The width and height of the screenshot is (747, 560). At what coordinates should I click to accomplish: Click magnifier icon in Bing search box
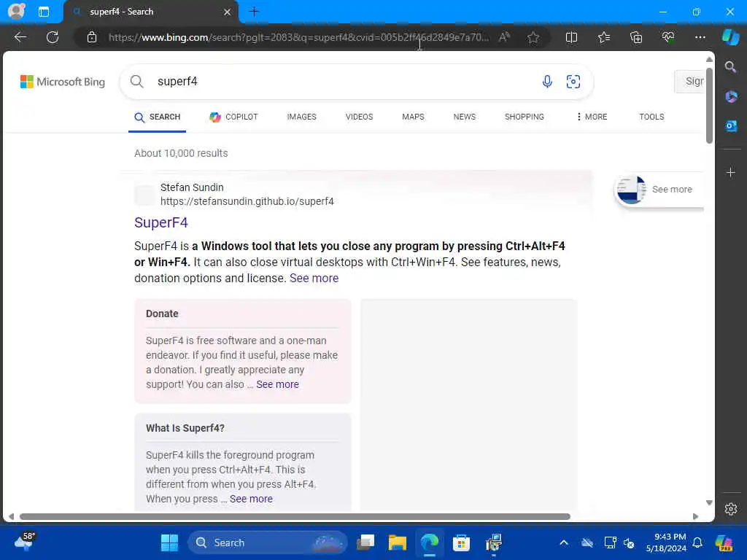point(136,82)
